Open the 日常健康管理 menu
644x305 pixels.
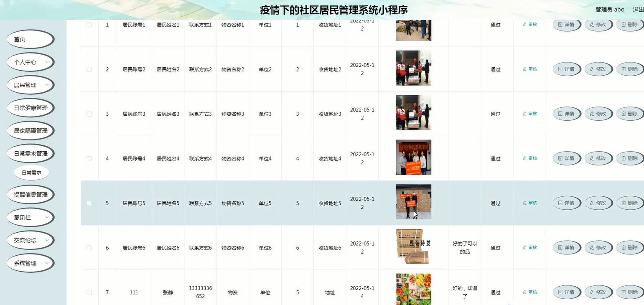pyautogui.click(x=31, y=108)
